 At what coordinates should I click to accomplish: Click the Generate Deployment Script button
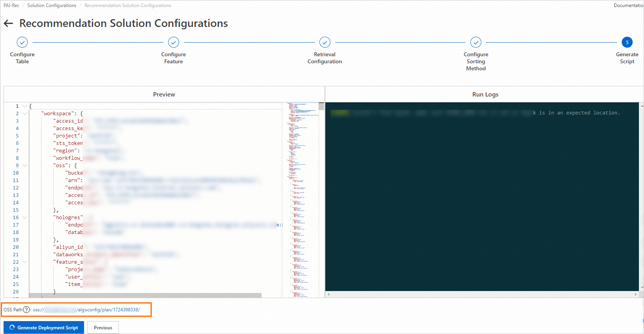click(x=44, y=327)
